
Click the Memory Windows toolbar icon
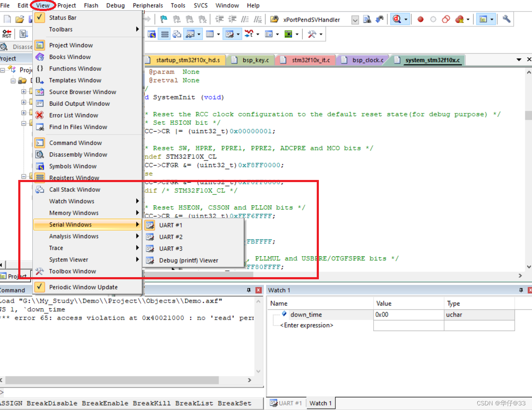[x=210, y=34]
